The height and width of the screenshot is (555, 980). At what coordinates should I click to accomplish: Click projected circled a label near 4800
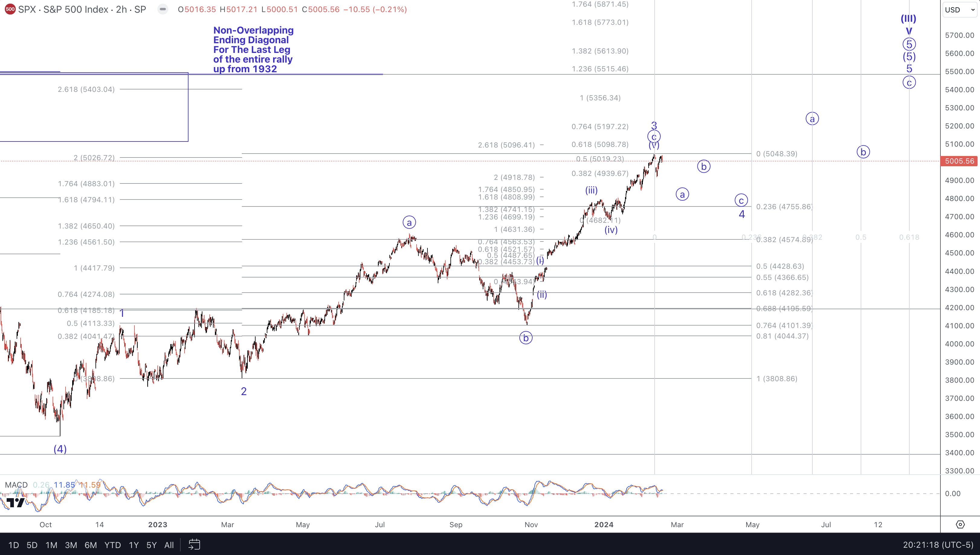[x=682, y=194]
